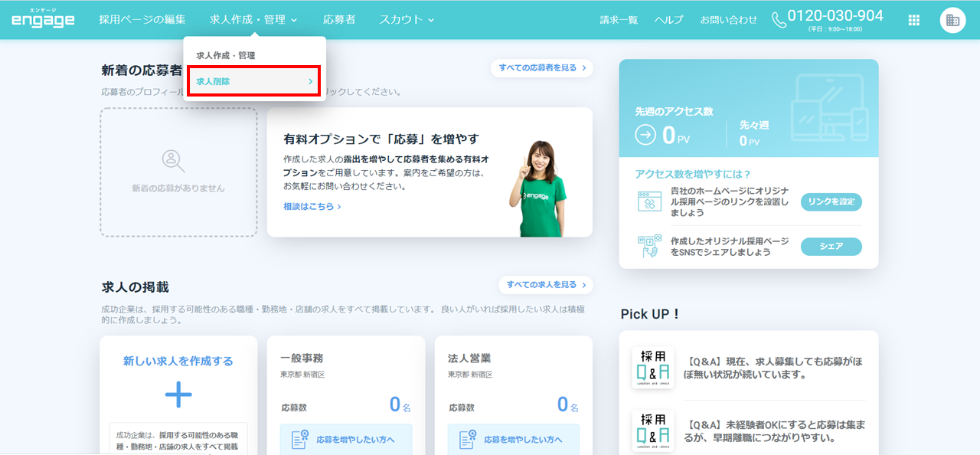Image resolution: width=980 pixels, height=455 pixels.
Task: Click 応募を増やしたい方へ in 法人営業 card
Action: tap(514, 440)
